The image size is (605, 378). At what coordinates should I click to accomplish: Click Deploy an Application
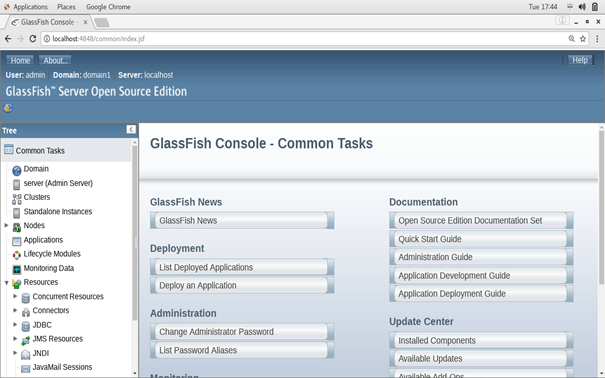pyautogui.click(x=242, y=285)
